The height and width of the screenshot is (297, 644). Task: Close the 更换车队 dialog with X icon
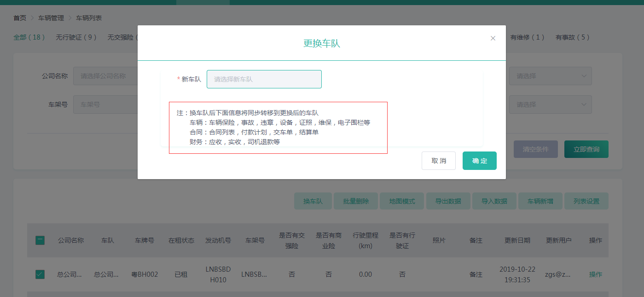point(493,38)
